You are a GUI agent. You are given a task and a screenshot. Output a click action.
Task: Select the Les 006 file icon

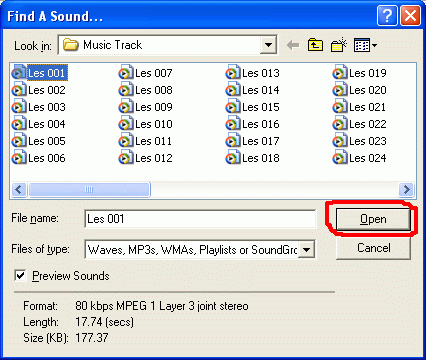click(19, 158)
